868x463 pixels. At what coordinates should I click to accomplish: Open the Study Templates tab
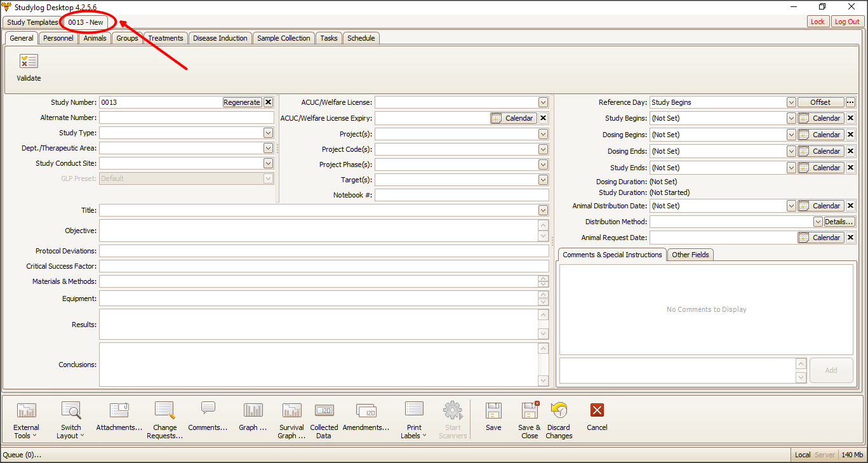coord(32,22)
